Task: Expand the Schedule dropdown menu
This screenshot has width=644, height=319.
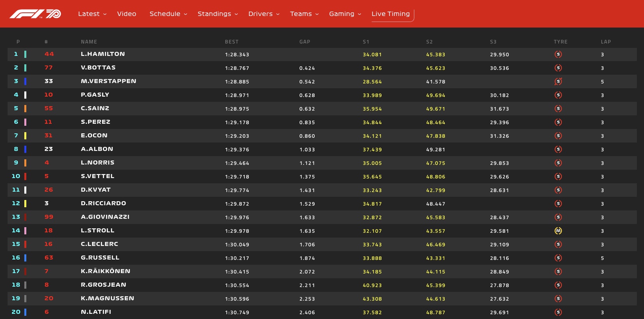Action: pyautogui.click(x=168, y=14)
